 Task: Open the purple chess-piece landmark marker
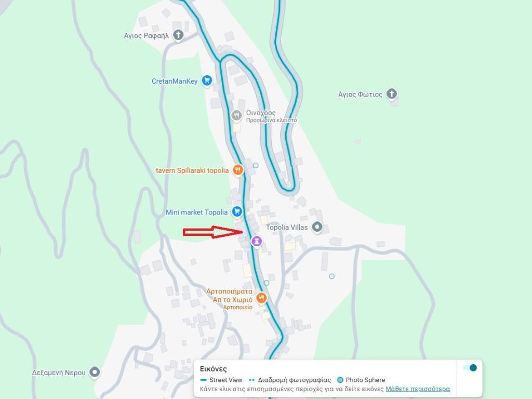[257, 242]
